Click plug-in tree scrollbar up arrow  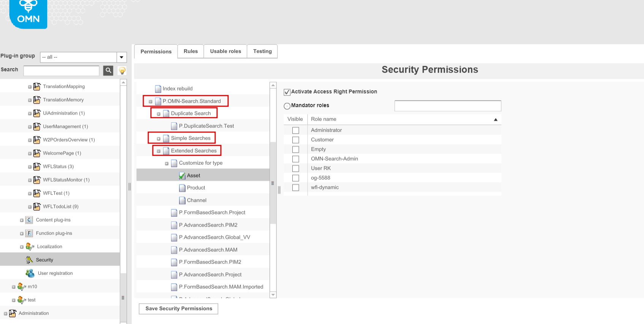[x=123, y=82]
